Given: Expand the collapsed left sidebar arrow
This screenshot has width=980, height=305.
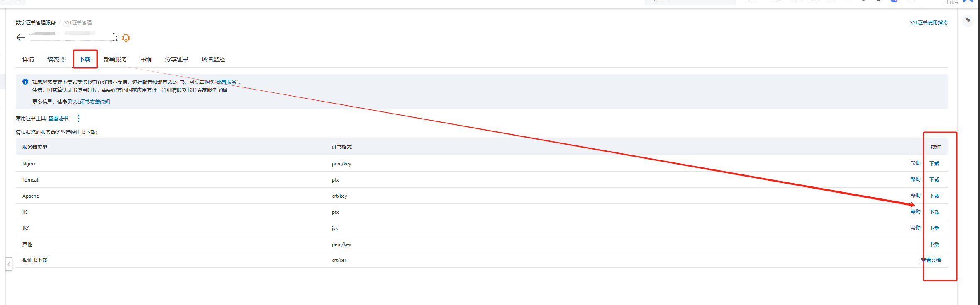Looking at the screenshot, I should click(x=9, y=264).
